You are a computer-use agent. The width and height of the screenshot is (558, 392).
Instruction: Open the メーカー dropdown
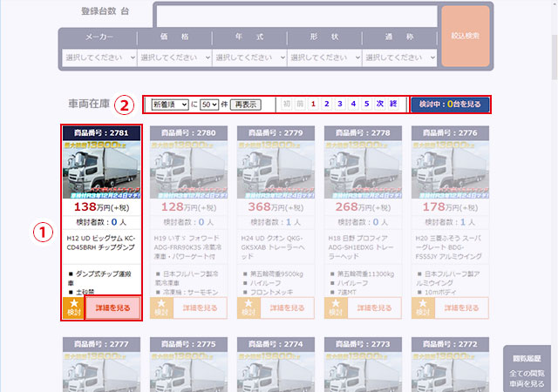99,57
